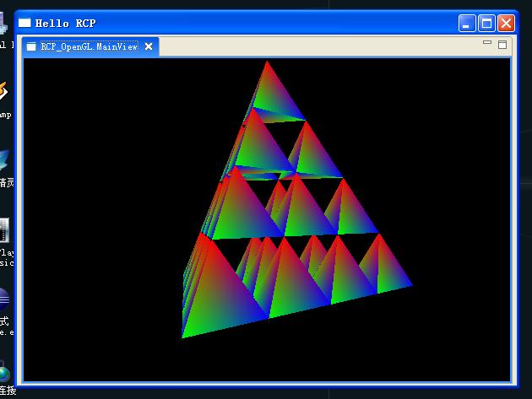Select the computer desktop icon at top

pos(3,24)
